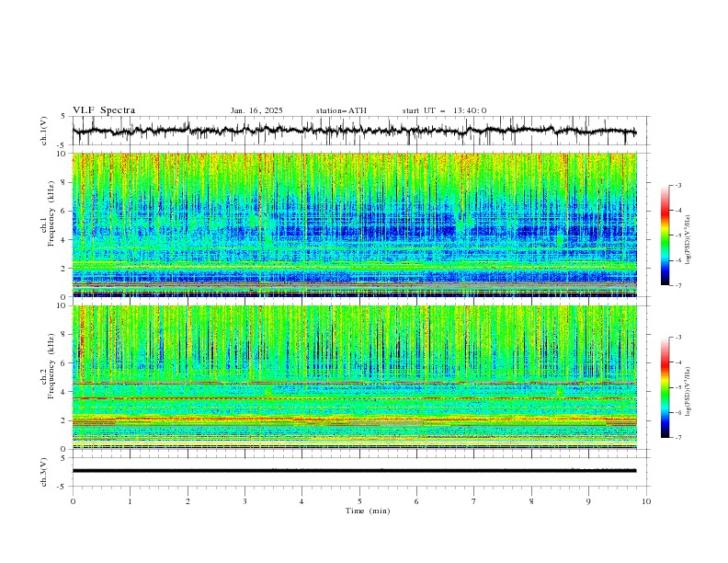Click the VLF Spectra title
The image size is (728, 563).
(104, 110)
